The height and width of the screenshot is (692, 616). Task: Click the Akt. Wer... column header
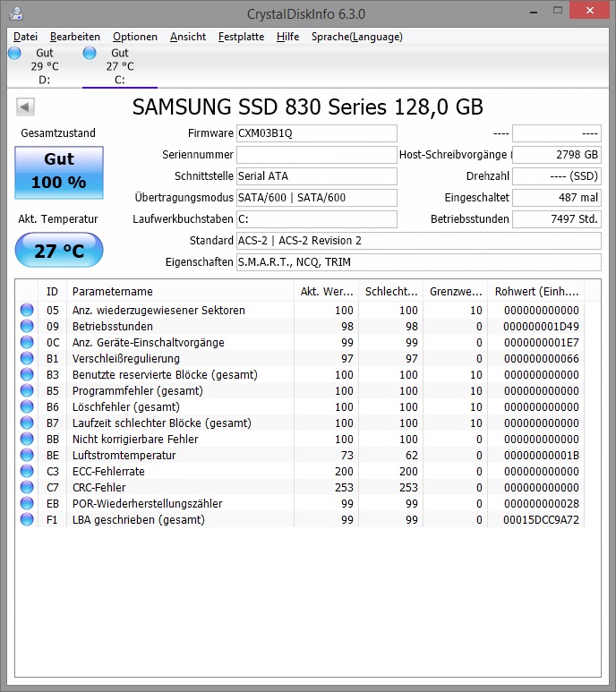tap(327, 291)
